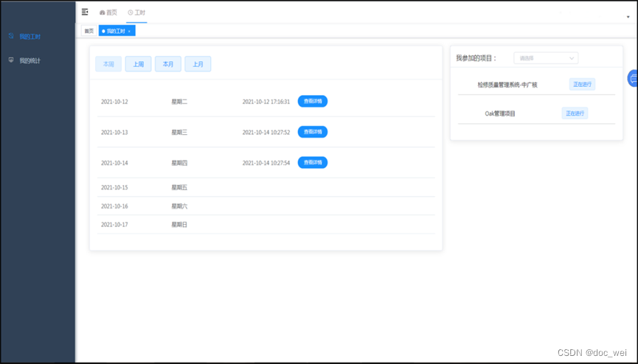
Task: Click the 星期四 weekday cell
Action: pos(179,163)
